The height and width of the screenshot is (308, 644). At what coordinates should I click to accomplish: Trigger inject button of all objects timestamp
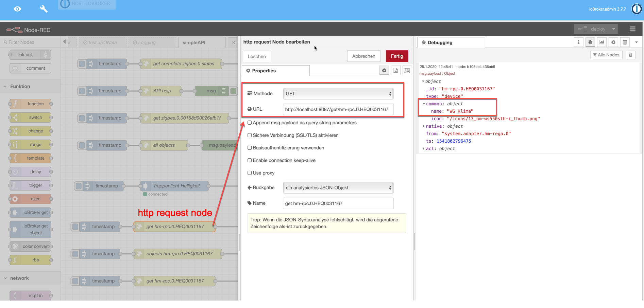(82, 145)
